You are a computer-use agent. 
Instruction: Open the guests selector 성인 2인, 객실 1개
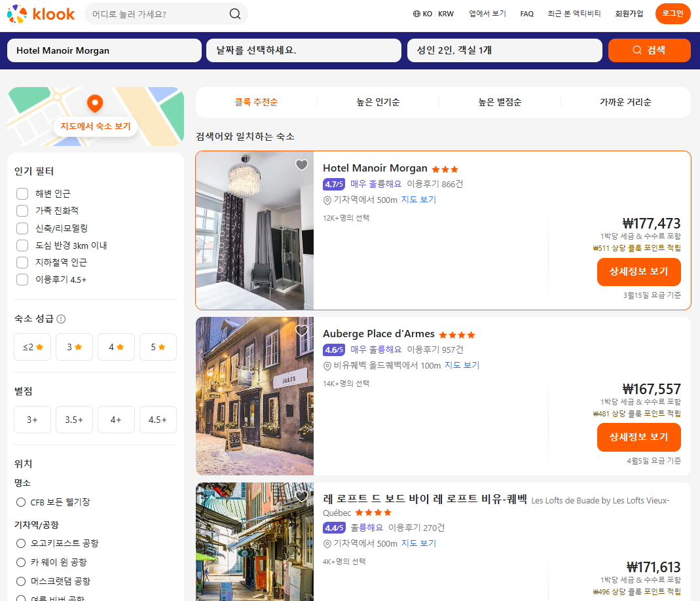[x=504, y=50]
